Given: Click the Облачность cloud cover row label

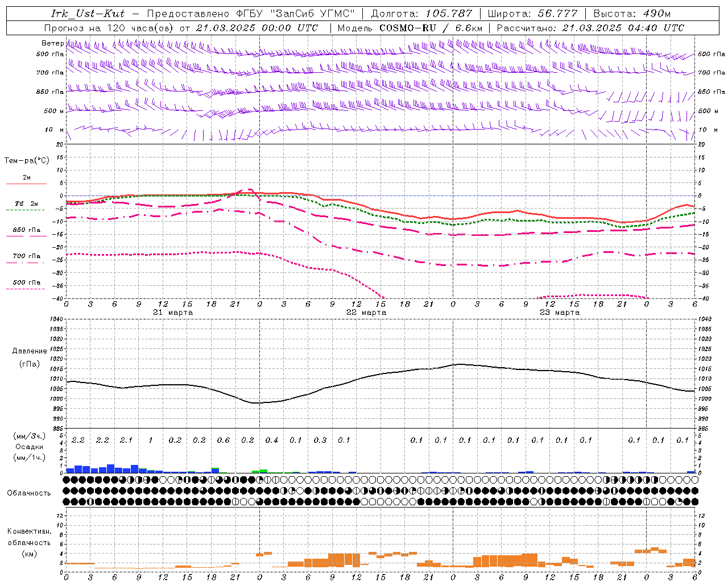Looking at the screenshot, I should (x=29, y=493).
